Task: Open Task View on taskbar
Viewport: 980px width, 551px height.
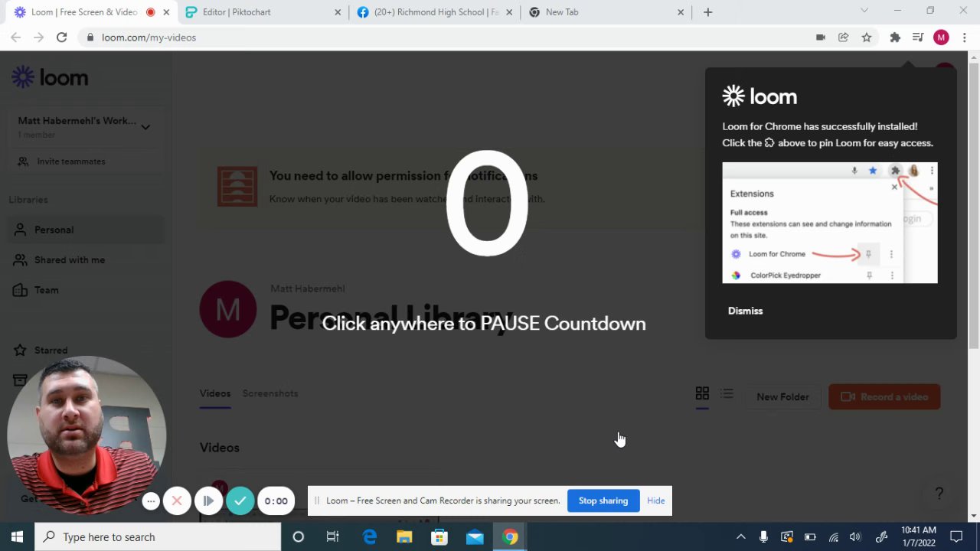Action: pos(332,536)
